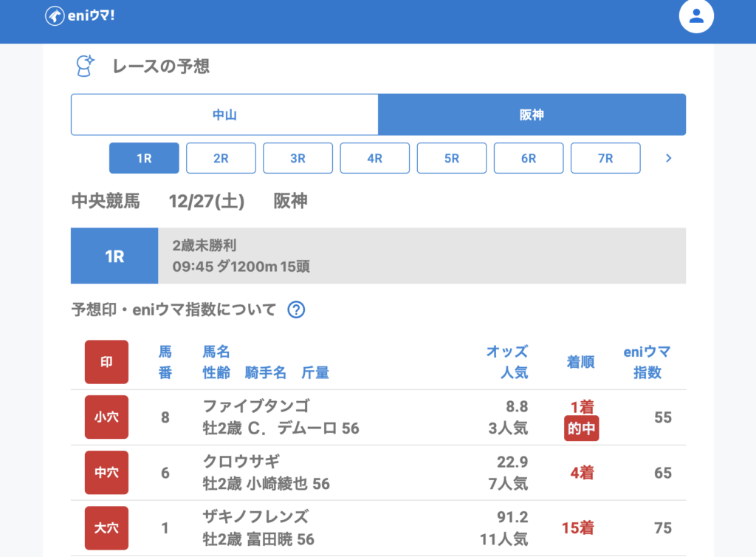
Task: Click the 中穴 mark badge
Action: [106, 473]
